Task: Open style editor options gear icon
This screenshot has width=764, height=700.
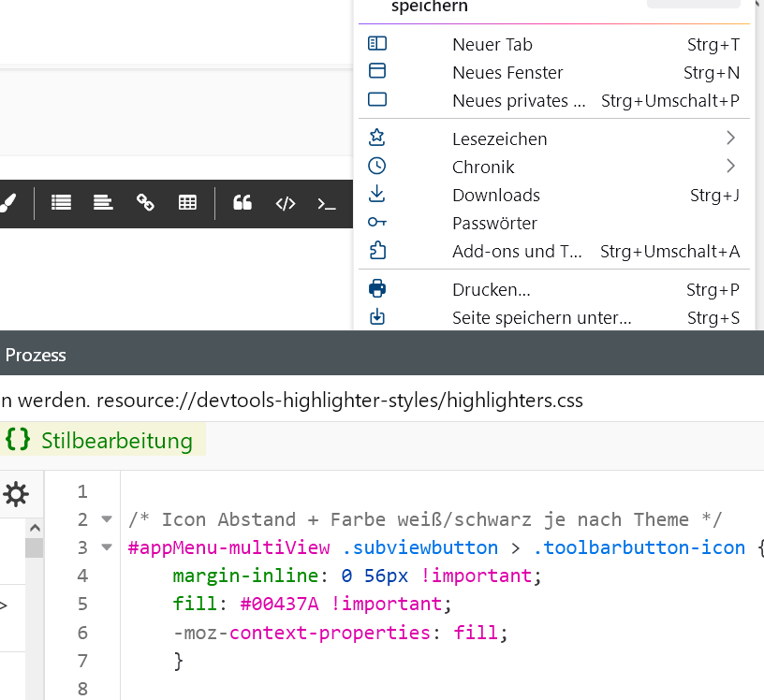Action: (x=16, y=493)
